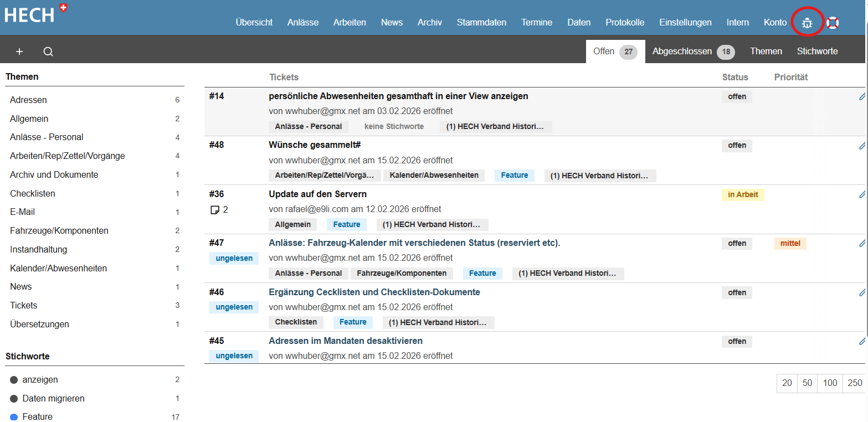Screen dimensions: 868x422
Task: Click the 'ungelesen' badge on ticket #46
Action: (234, 307)
